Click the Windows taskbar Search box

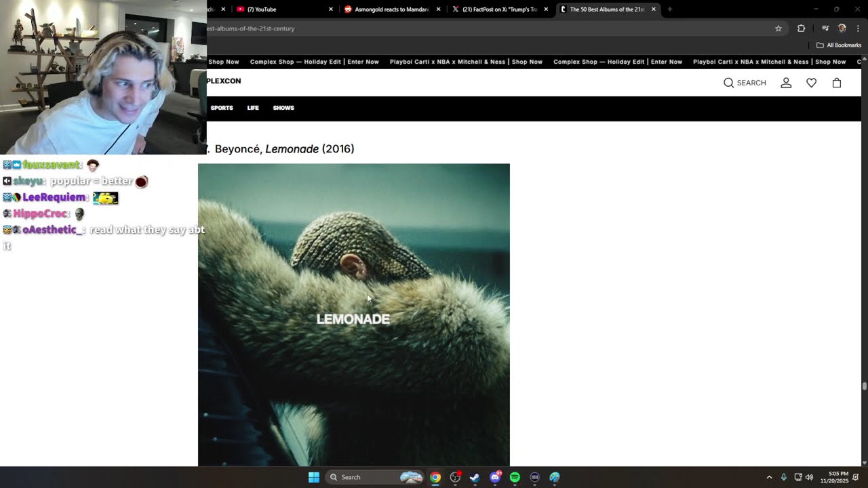(374, 477)
